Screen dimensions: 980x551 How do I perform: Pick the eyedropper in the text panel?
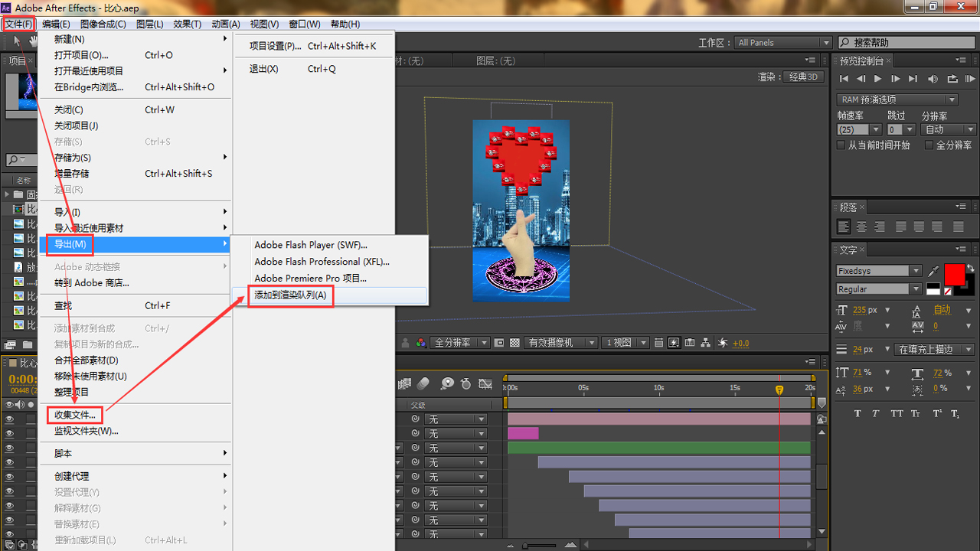[x=933, y=271]
